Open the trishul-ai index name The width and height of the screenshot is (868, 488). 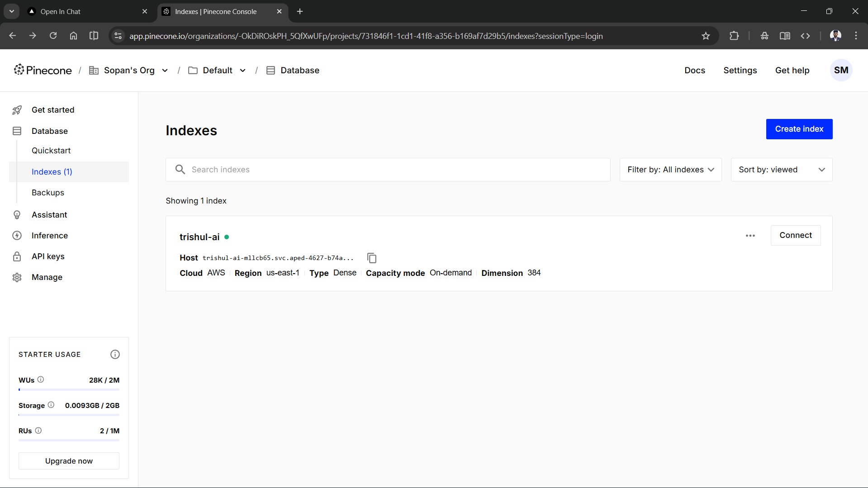(x=199, y=237)
